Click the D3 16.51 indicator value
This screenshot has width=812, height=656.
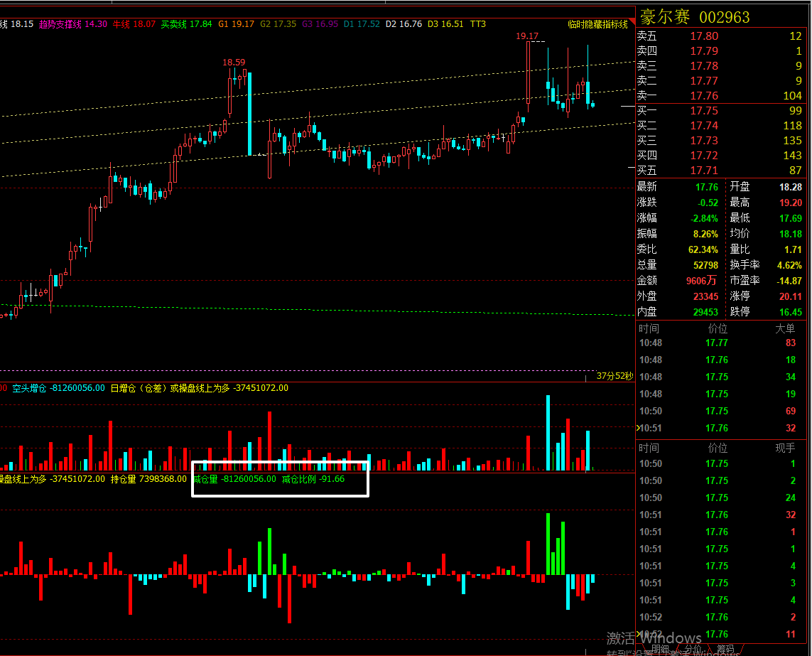(x=445, y=24)
